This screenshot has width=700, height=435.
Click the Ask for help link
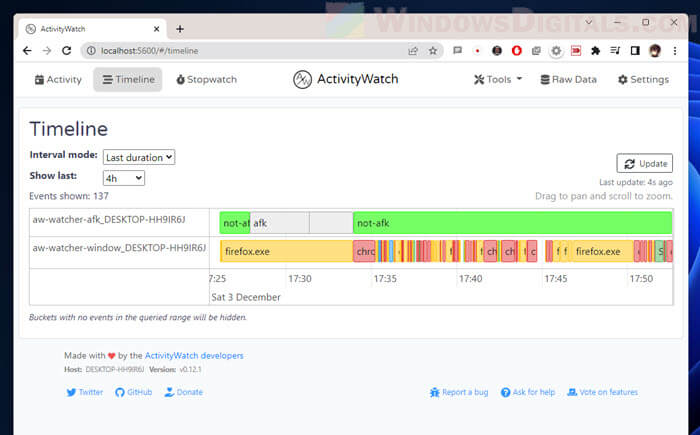(528, 392)
